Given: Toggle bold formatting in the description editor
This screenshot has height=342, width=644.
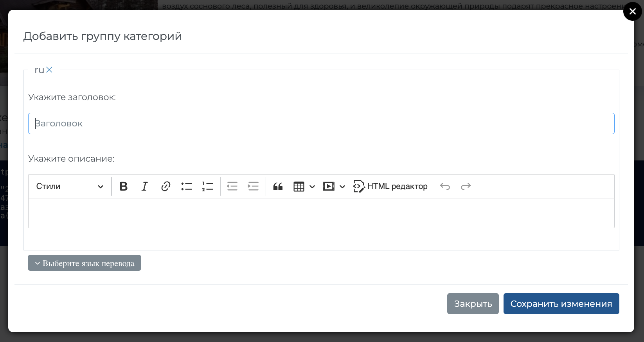Looking at the screenshot, I should pyautogui.click(x=124, y=186).
